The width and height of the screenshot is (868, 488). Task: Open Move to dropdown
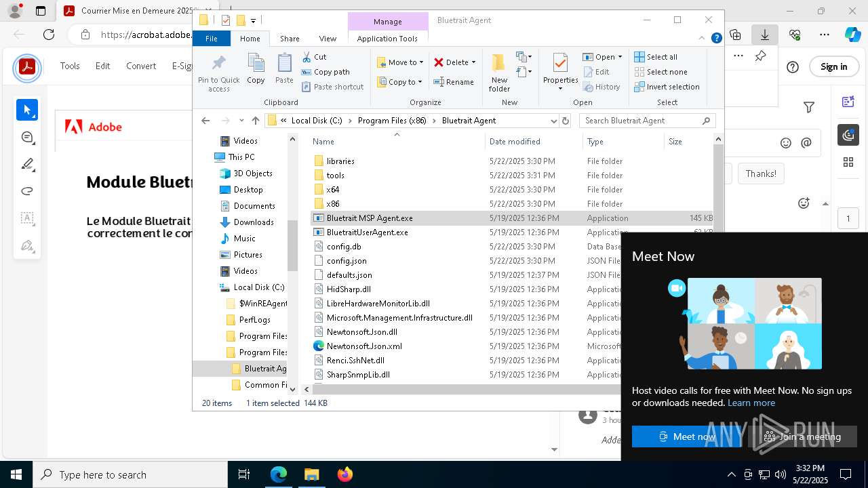click(400, 62)
